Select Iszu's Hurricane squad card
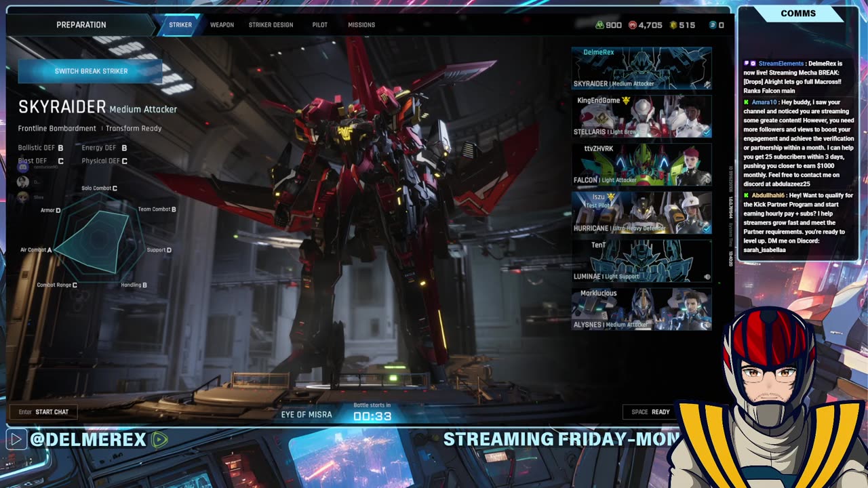 (642, 212)
